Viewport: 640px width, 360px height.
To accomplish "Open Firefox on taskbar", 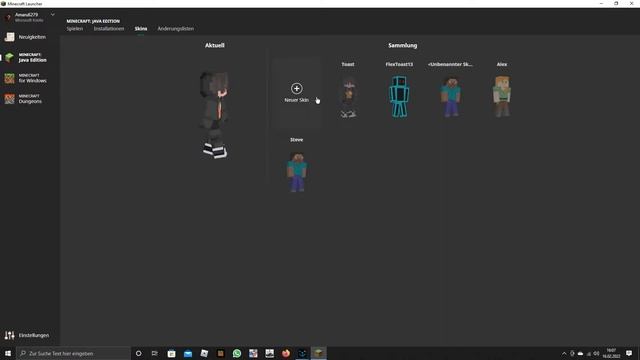I will pos(286,353).
